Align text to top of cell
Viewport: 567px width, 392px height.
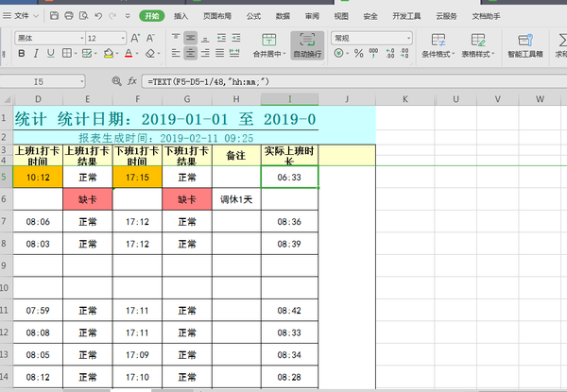pos(176,38)
